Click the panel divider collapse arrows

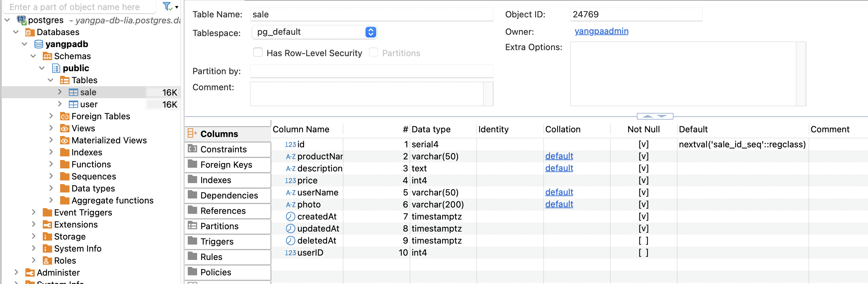655,116
